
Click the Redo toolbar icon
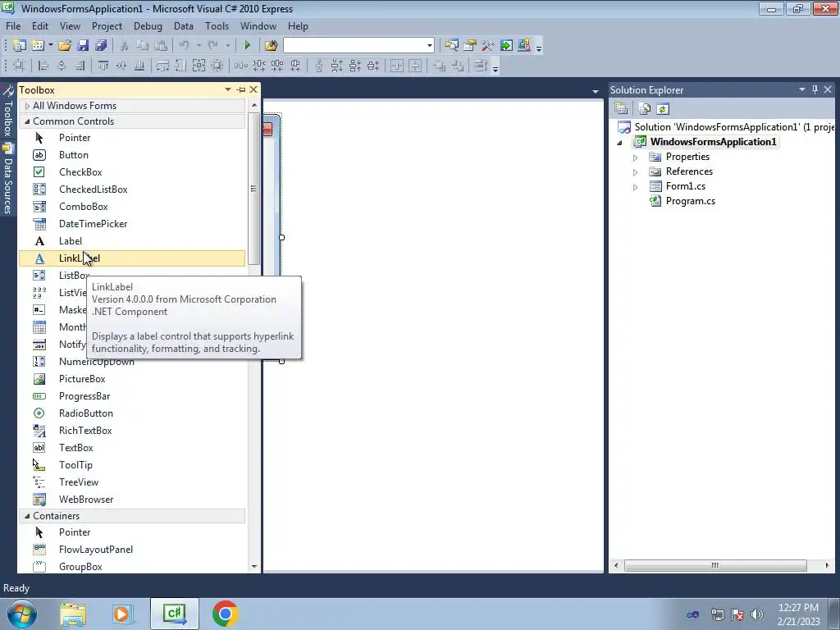pos(213,46)
